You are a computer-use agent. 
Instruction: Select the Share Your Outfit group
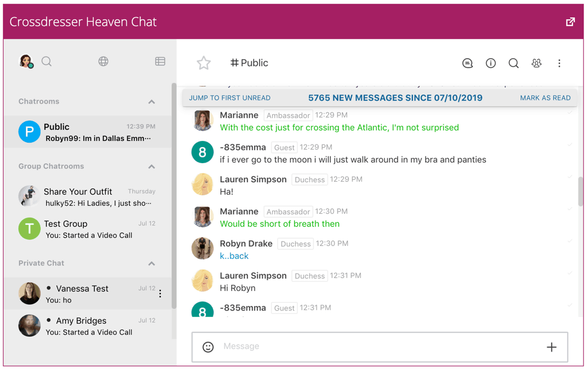pos(88,197)
